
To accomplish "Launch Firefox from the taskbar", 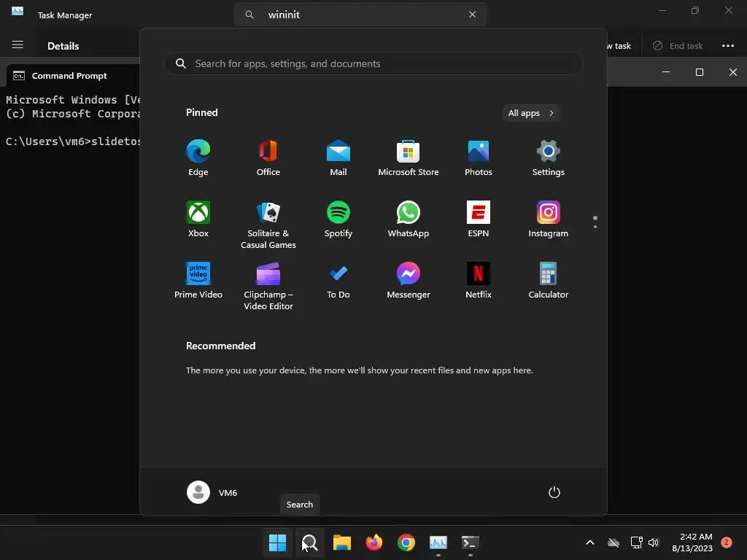I will 374,542.
